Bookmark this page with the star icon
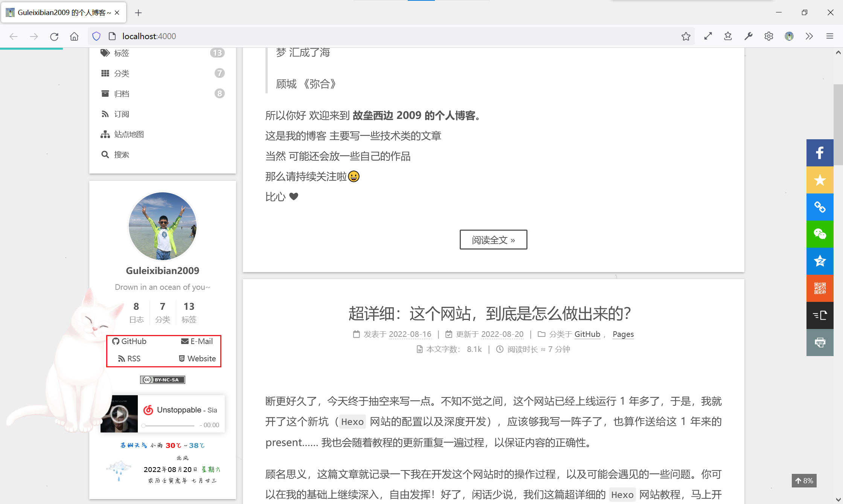The height and width of the screenshot is (504, 843). point(686,36)
